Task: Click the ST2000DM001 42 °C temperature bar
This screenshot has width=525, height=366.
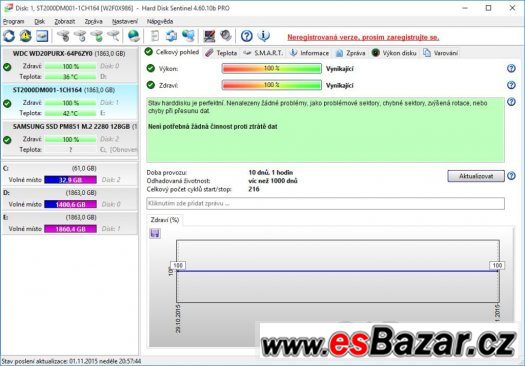Action: point(70,113)
